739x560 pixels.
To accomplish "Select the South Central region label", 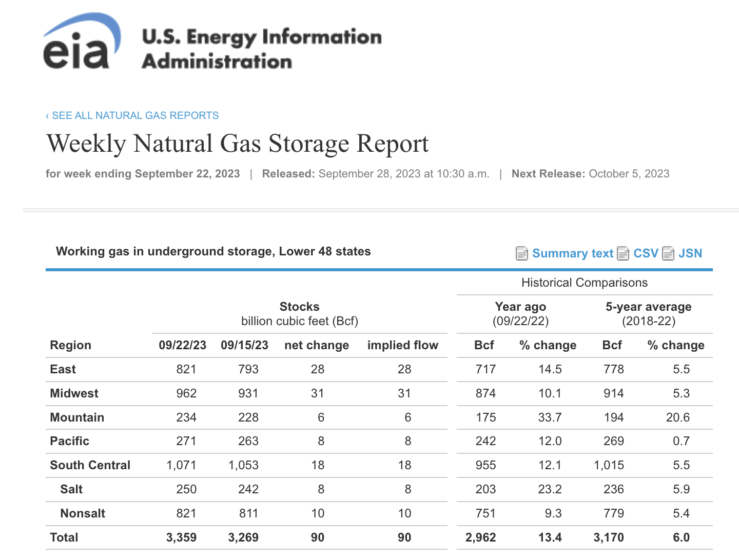I will 90,465.
